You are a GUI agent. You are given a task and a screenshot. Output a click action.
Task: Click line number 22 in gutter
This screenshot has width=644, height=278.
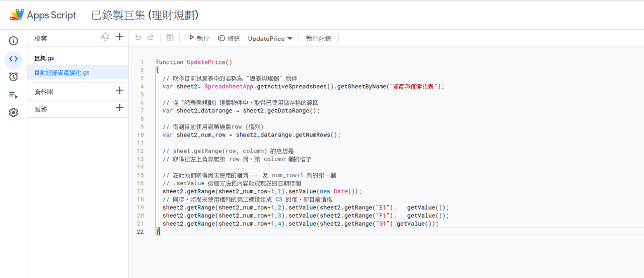(140, 231)
